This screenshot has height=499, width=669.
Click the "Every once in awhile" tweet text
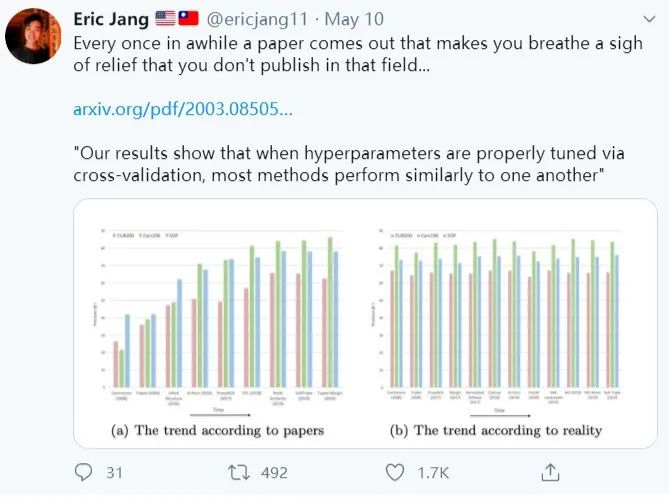click(x=358, y=54)
